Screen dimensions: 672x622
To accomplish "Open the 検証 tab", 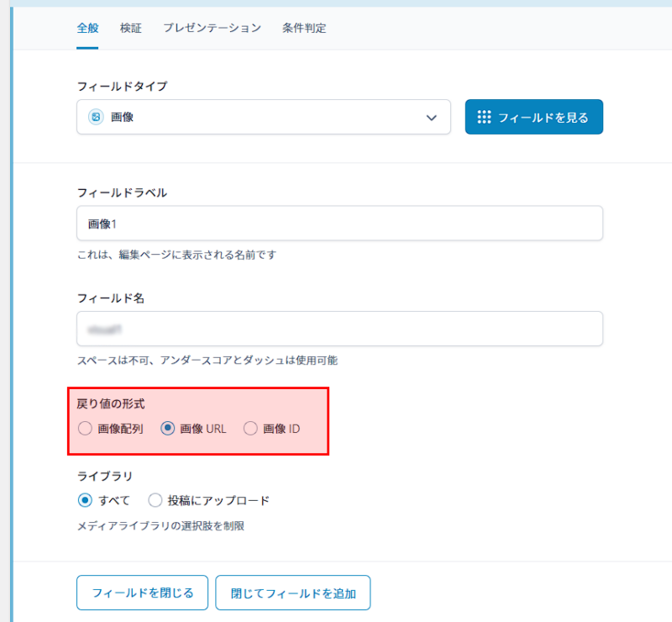I will tap(131, 28).
